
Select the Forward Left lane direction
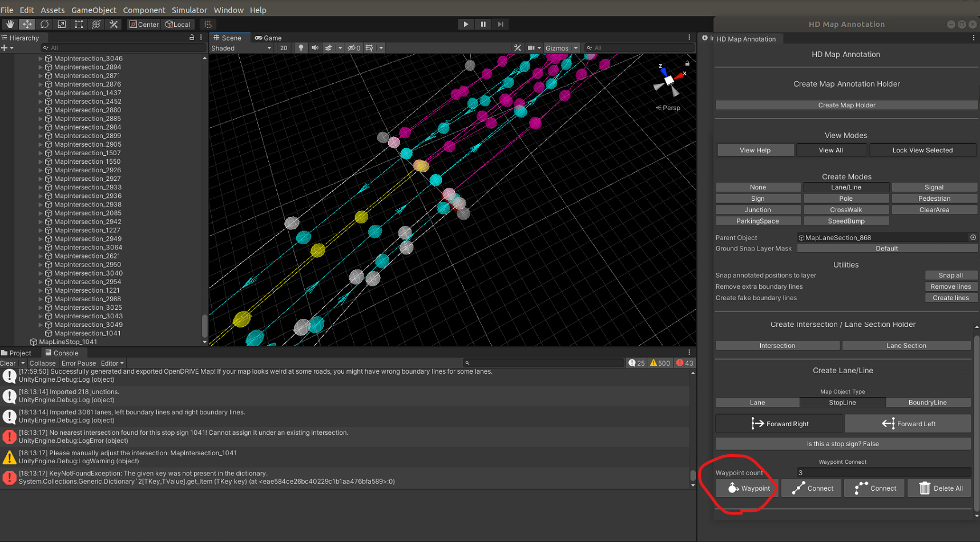[907, 423]
